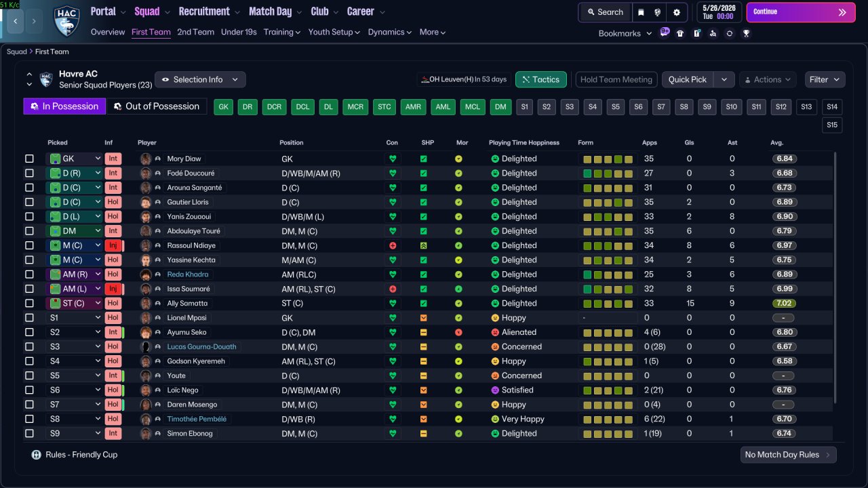The height and width of the screenshot is (488, 868).
Task: Tick the checkbox for Yassine Kechta
Action: [29, 260]
